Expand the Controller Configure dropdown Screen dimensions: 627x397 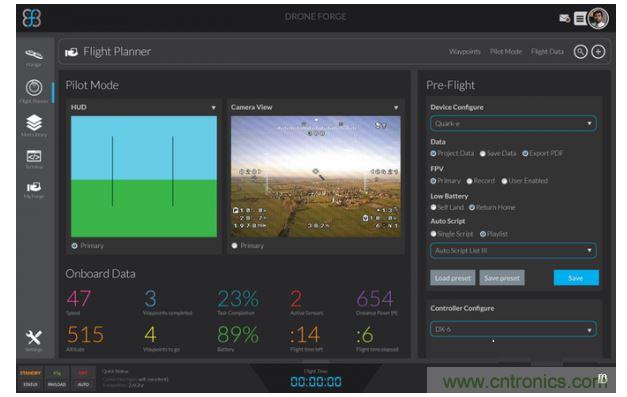point(513,329)
